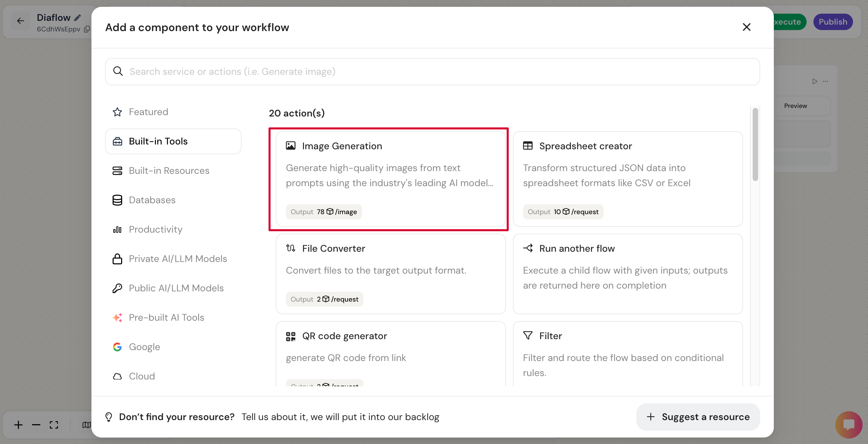This screenshot has width=868, height=444.
Task: Click the map view icon in bottom toolbar
Action: [86, 425]
